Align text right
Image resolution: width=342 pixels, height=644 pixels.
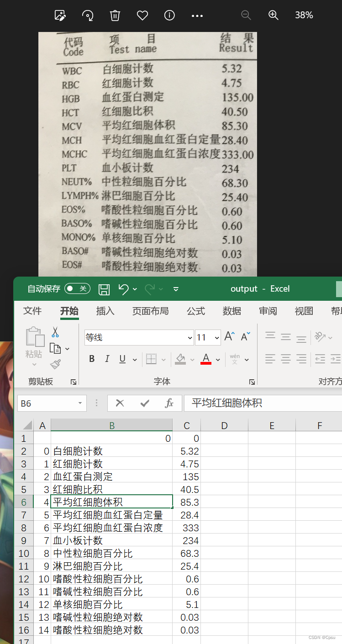(301, 359)
